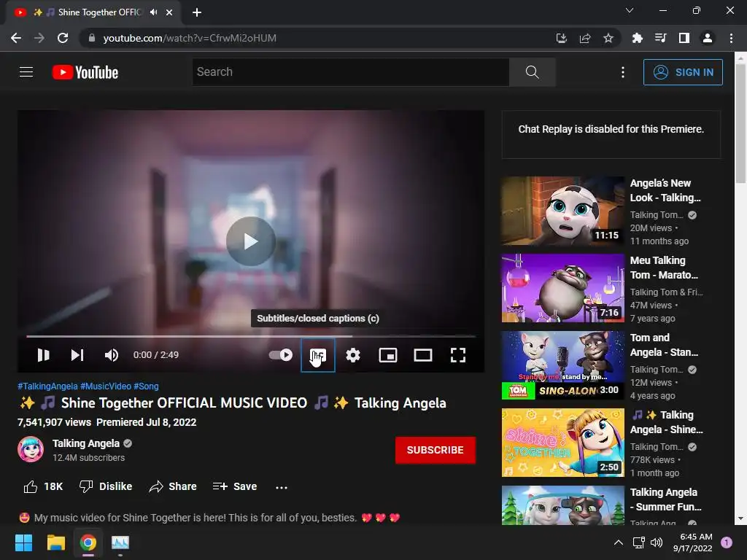This screenshot has height=560, width=747.
Task: Open Chrome three-dot menu
Action: (x=731, y=38)
